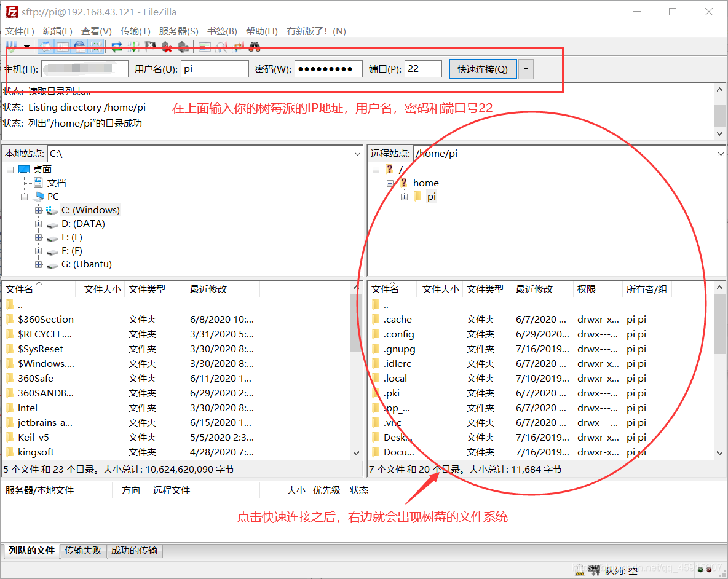This screenshot has width=728, height=579.
Task: Expand the E: (E) drive node
Action: (38, 237)
